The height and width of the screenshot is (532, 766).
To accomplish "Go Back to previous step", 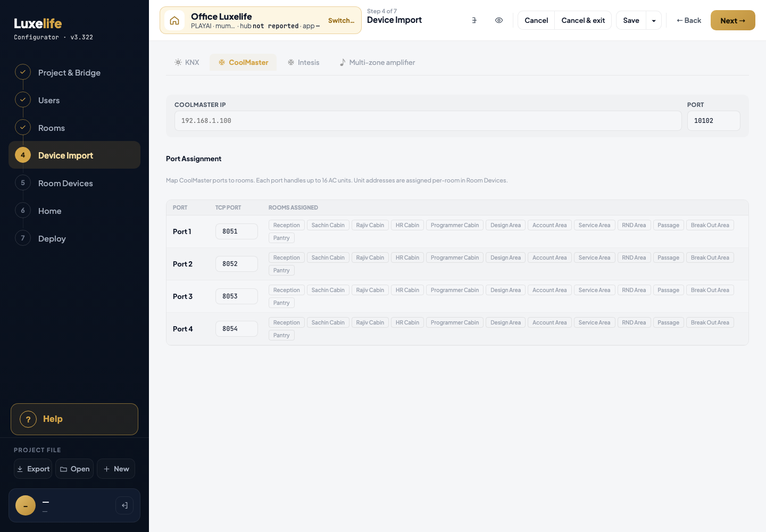I will tap(688, 20).
